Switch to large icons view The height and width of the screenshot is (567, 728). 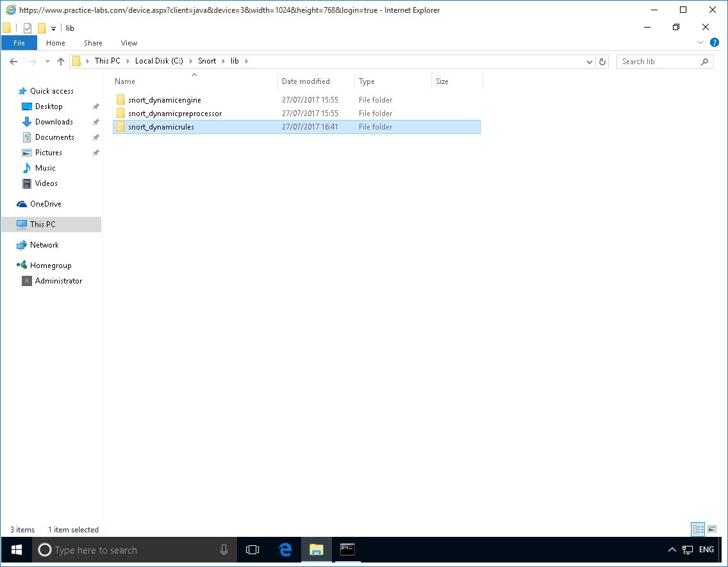[x=712, y=529]
